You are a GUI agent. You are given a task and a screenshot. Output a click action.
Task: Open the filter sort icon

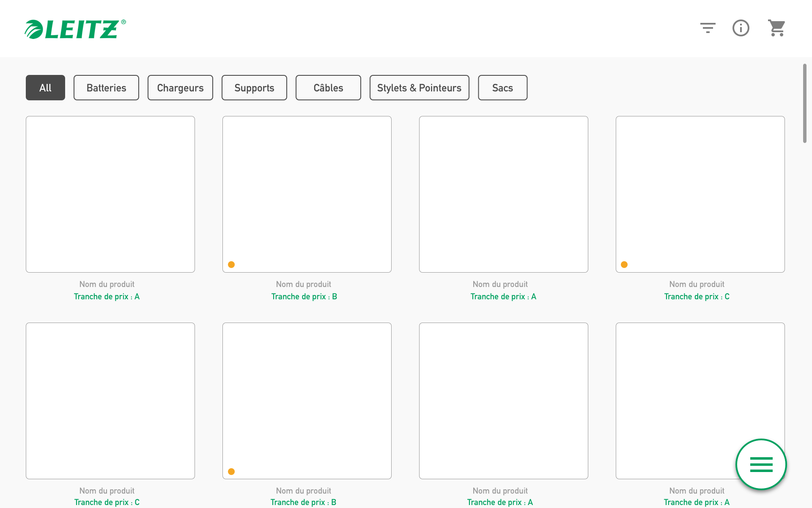click(x=708, y=28)
